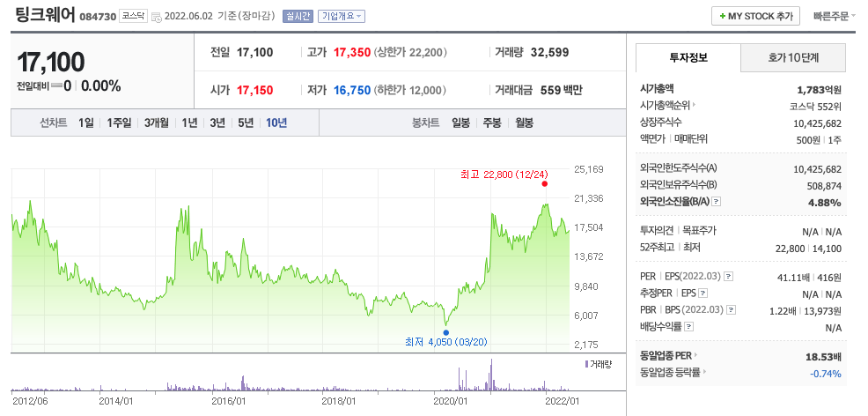Click the 저가 value 16,750
868x416 pixels.
(352, 90)
